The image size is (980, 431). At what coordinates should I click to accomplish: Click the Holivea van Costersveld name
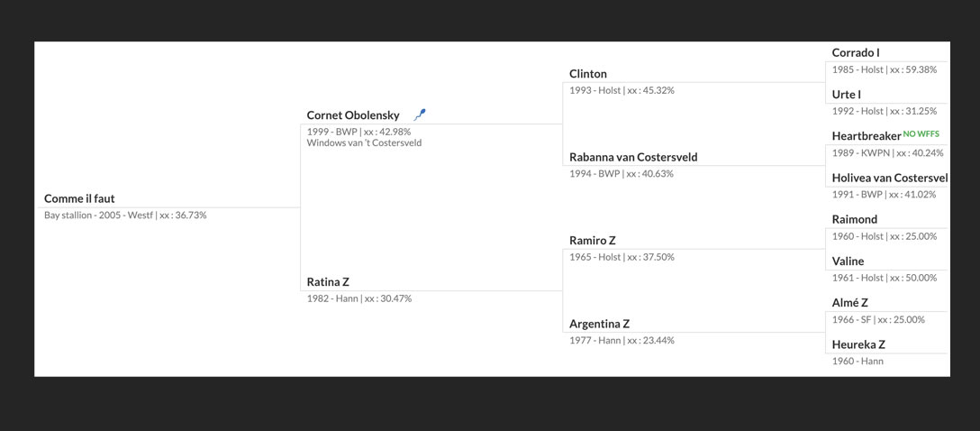click(889, 178)
